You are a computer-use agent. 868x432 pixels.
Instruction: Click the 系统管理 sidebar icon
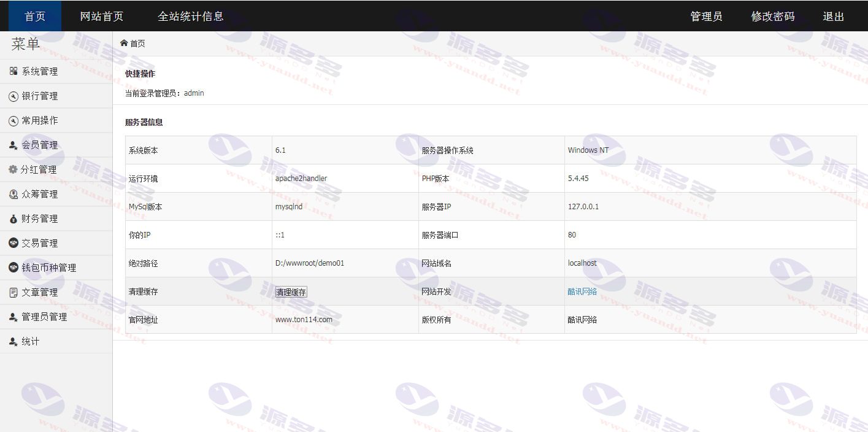coord(13,71)
